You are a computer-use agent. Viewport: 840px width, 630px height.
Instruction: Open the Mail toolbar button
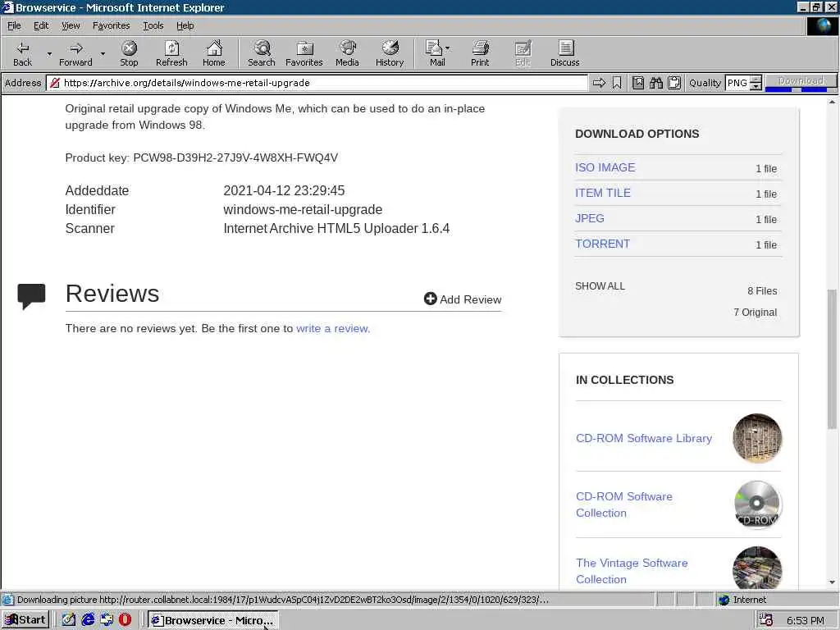[x=437, y=53]
